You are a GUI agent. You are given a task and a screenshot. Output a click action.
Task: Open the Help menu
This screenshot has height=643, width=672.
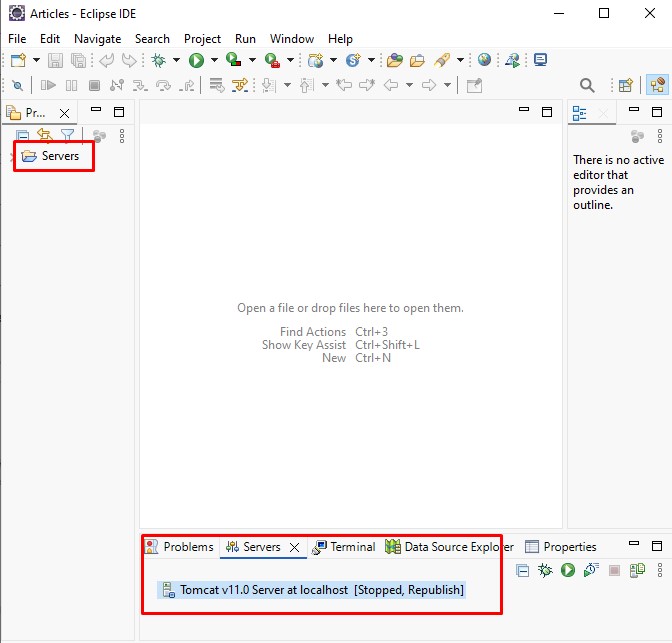(x=340, y=39)
